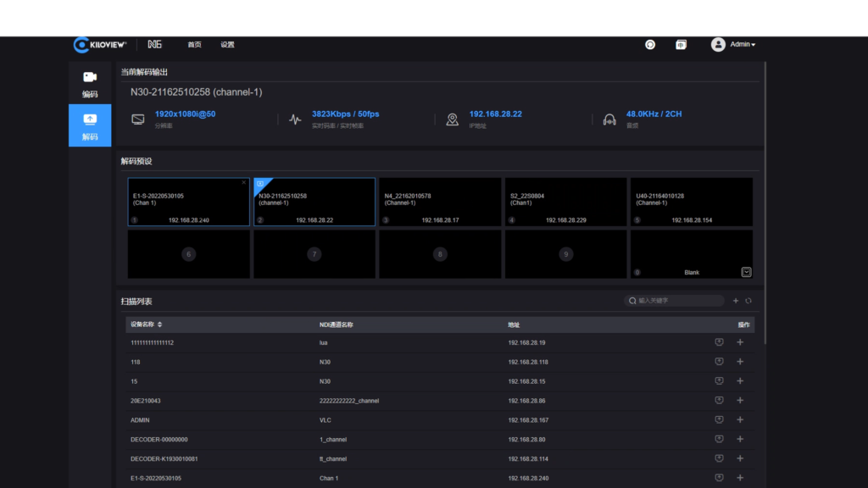Open the home (首页) menu
Image resolution: width=868 pixels, height=488 pixels.
[x=194, y=45]
